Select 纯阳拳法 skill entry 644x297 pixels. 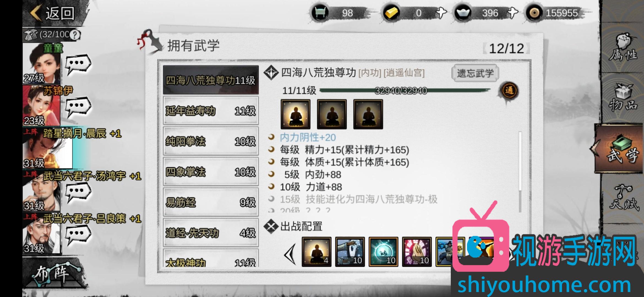tap(211, 141)
